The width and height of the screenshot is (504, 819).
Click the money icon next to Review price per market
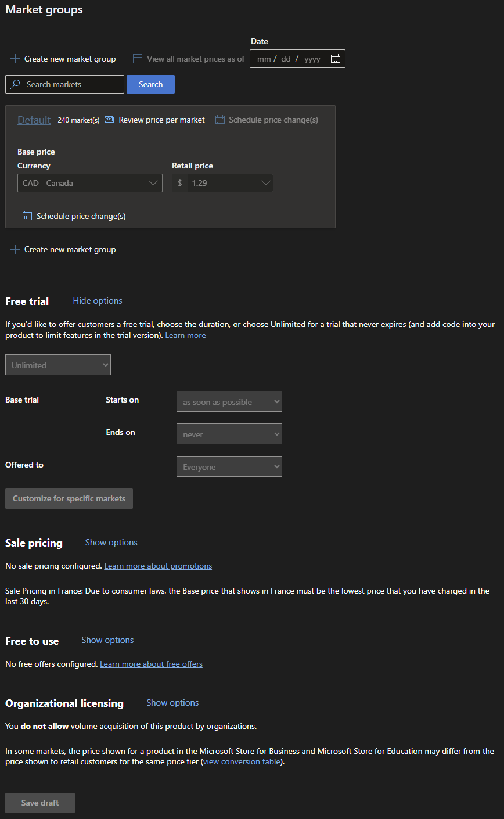coord(109,120)
